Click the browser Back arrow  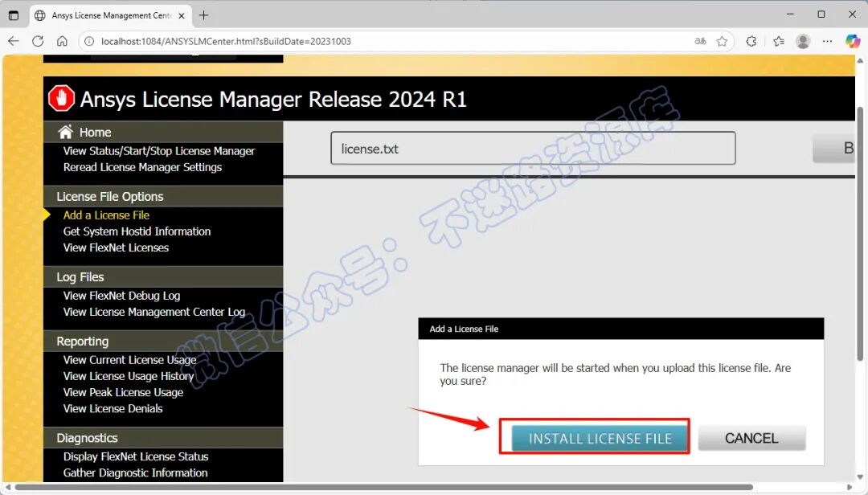tap(14, 41)
